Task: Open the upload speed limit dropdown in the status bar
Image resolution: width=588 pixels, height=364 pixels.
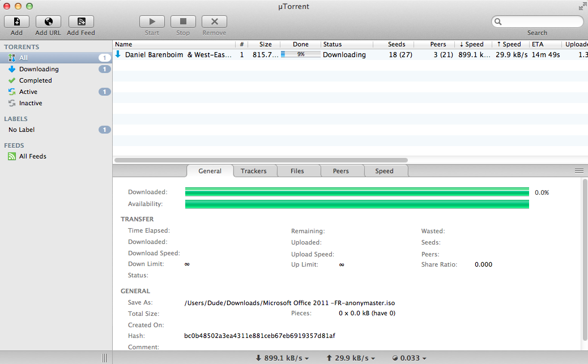Action: (351, 358)
